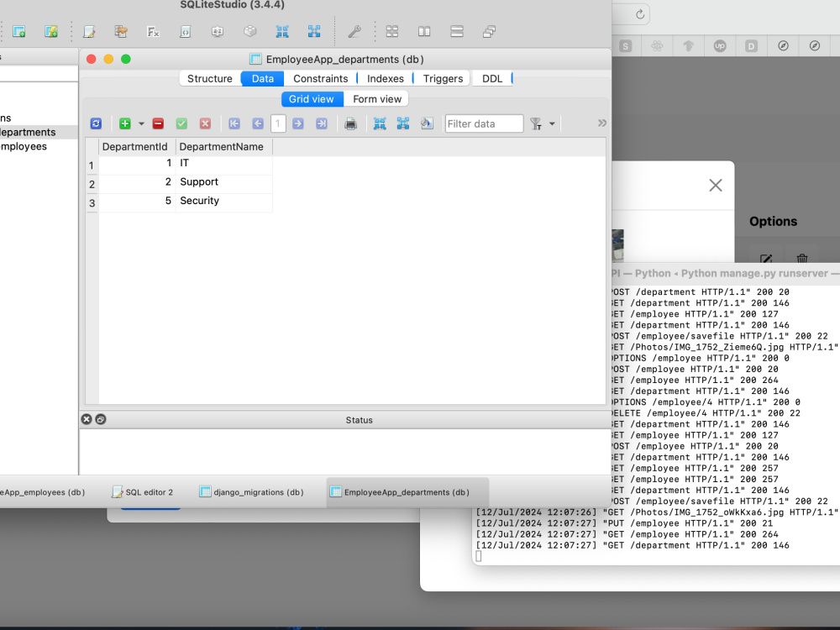840x630 pixels.
Task: Click the create new table toolbar icon
Action: tap(18, 32)
